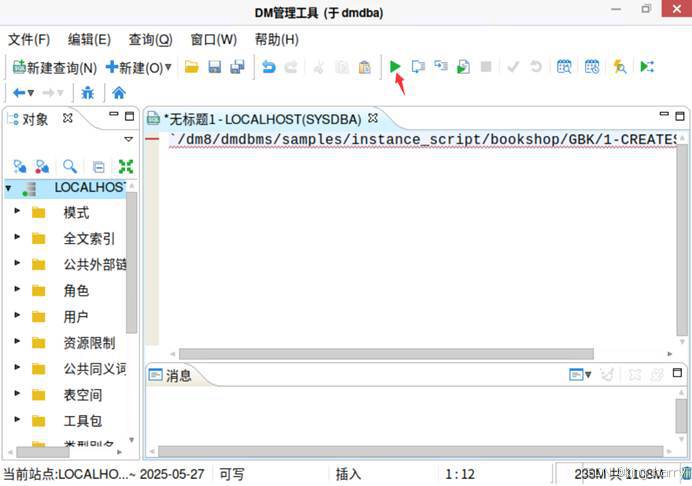Click the undo icon

(269, 67)
